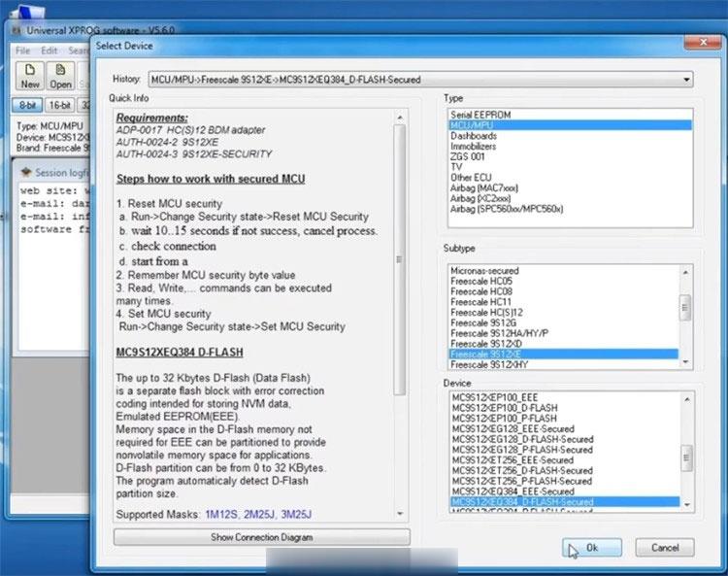Image resolution: width=728 pixels, height=576 pixels.
Task: Select Freescale HC05 subtype
Action: tap(564, 281)
